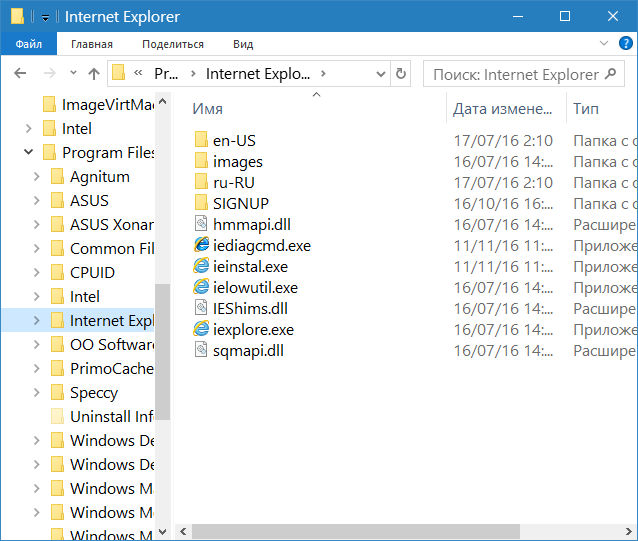Select the sqmapi.dll file name
Image resolution: width=638 pixels, height=541 pixels.
click(x=248, y=351)
